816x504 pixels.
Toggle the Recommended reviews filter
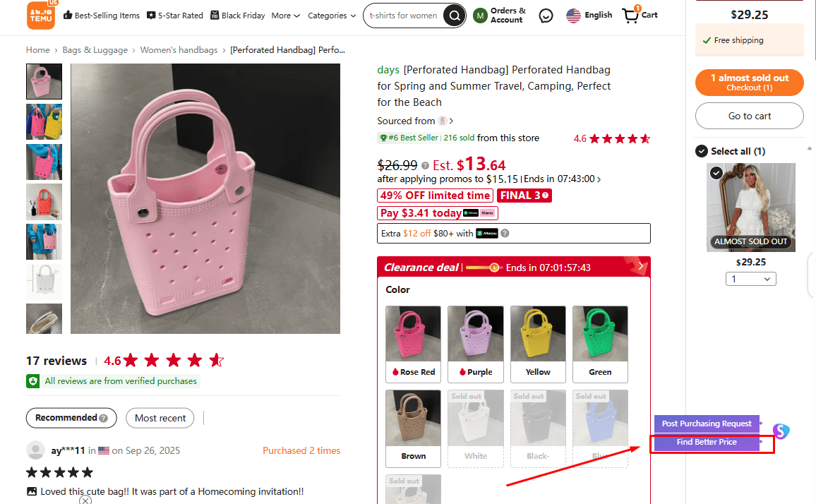pyautogui.click(x=71, y=418)
